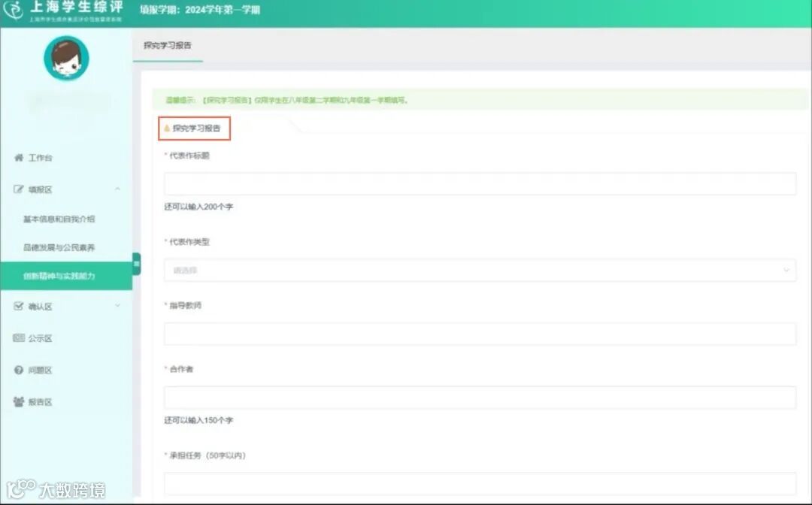Click the 还可以输入150个字 hint text
812x505 pixels.
tap(198, 420)
